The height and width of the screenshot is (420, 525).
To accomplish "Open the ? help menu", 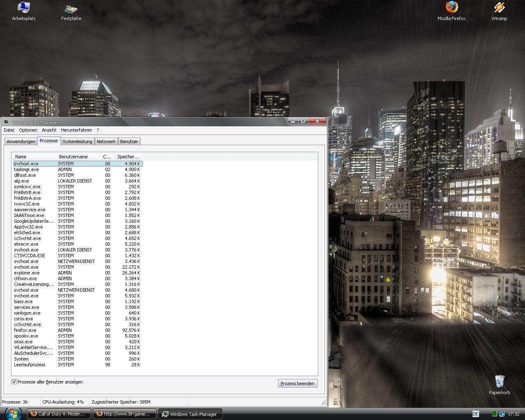I will click(x=98, y=130).
